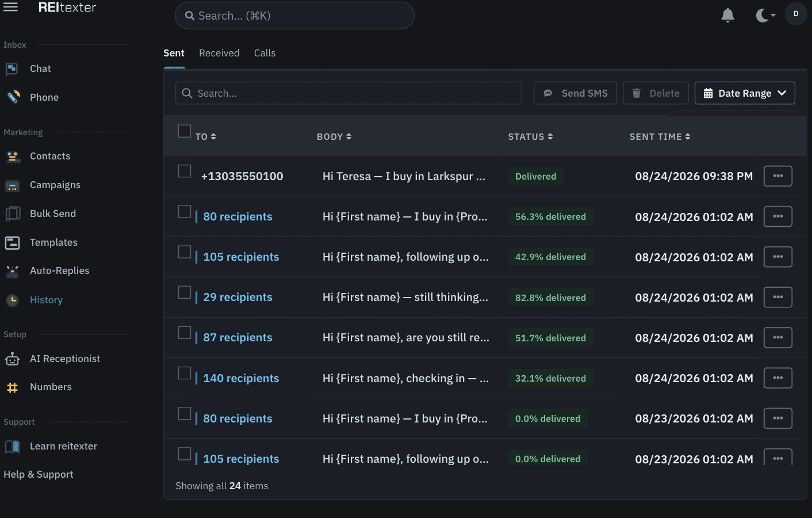Sort by the SENT TIME column
Image resolution: width=812 pixels, height=518 pixels.
click(x=660, y=137)
